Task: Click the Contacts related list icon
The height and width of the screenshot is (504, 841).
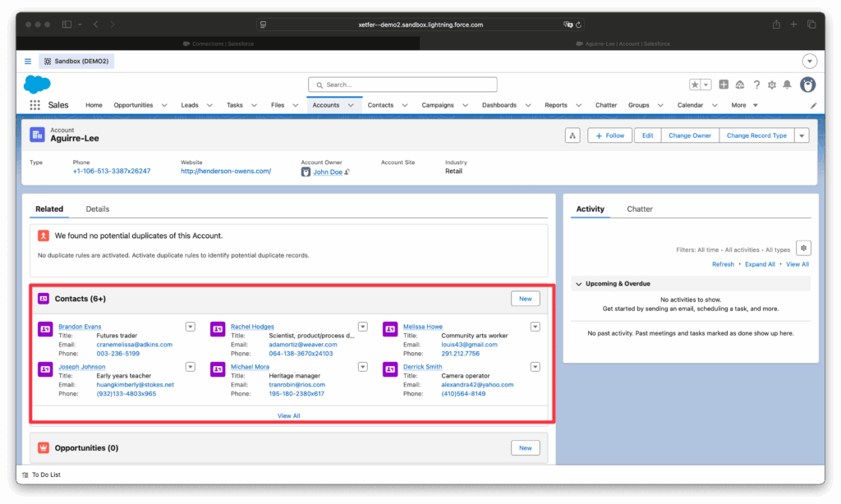Action: tap(44, 299)
